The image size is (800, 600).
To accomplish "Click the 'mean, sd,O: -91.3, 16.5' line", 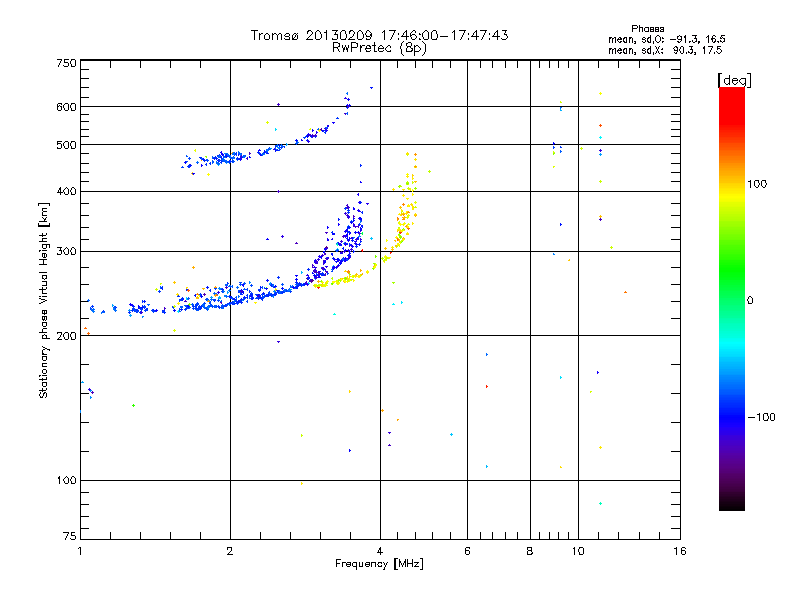I will click(x=666, y=39).
